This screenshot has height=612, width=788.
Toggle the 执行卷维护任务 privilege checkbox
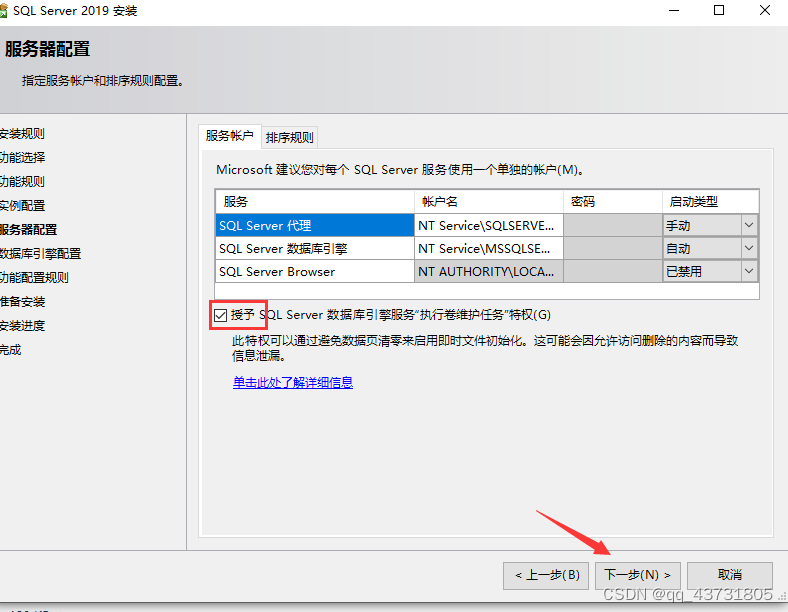click(220, 316)
